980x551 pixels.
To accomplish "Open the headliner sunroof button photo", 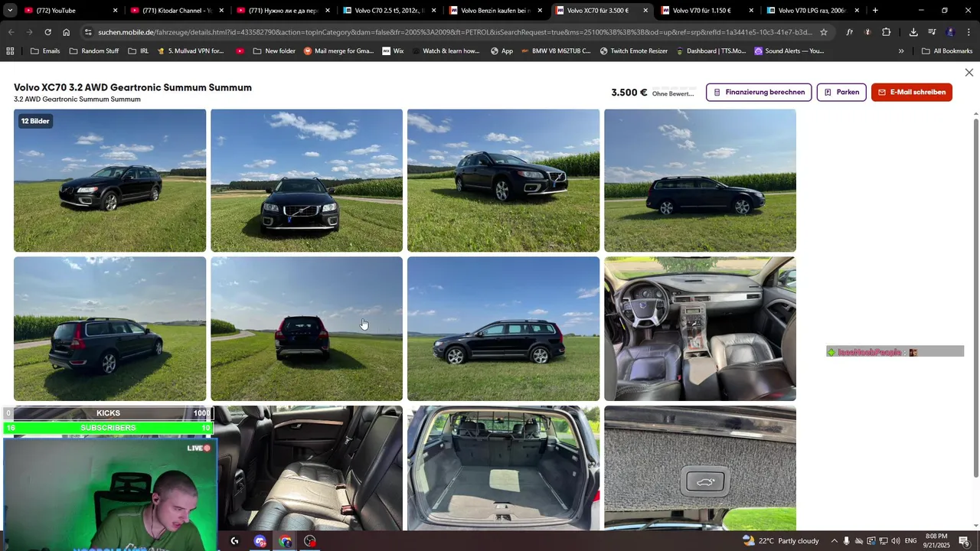I will point(700,468).
